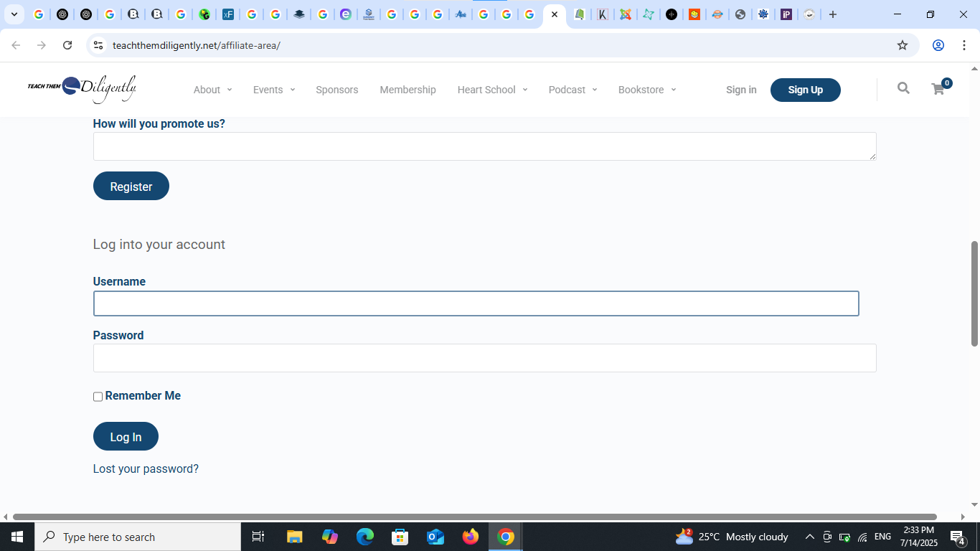Click the Log In button
Image resolution: width=980 pixels, height=551 pixels.
(126, 436)
